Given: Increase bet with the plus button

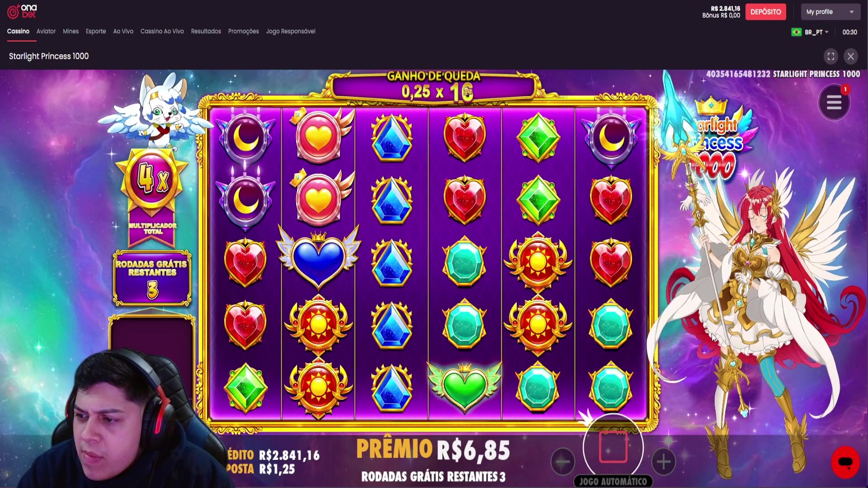Looking at the screenshot, I should point(664,462).
